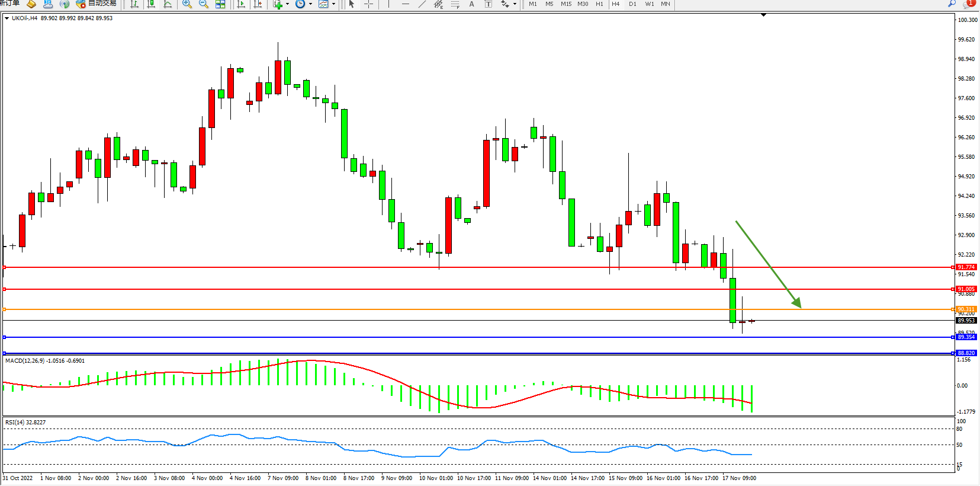Select the crosshair cursor tool
980x486 pixels.
(x=368, y=4)
